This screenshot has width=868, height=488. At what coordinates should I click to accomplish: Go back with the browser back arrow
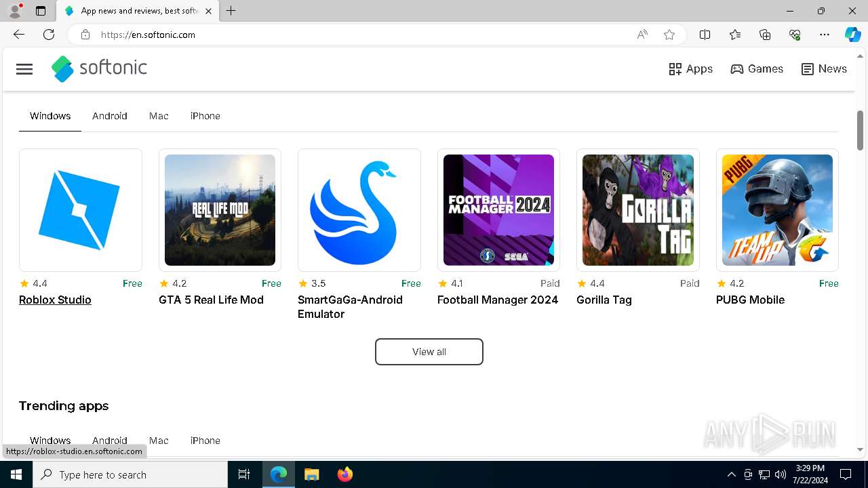[x=19, y=35]
